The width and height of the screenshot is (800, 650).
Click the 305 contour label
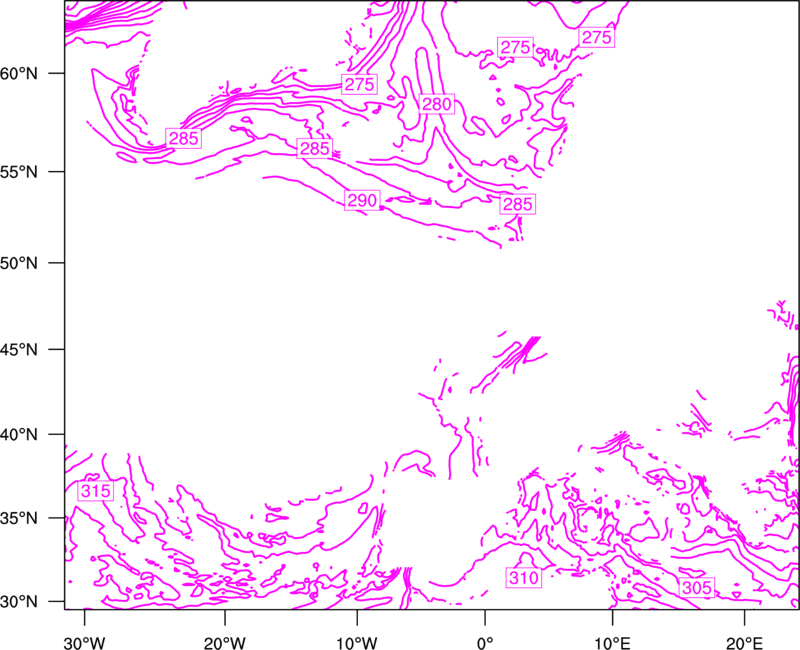tap(696, 588)
